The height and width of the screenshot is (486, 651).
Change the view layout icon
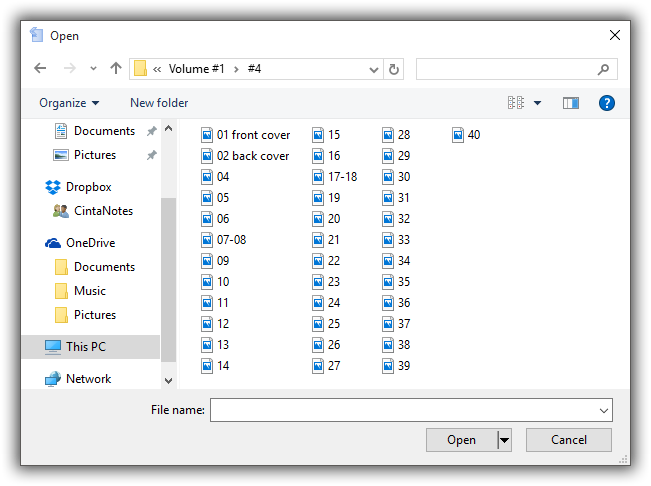point(516,103)
